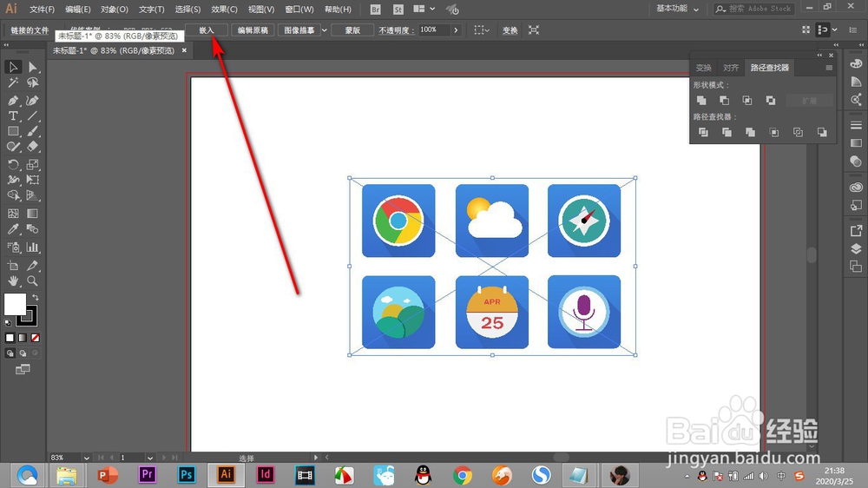
Task: Switch to the 变换 tab
Action: (704, 68)
